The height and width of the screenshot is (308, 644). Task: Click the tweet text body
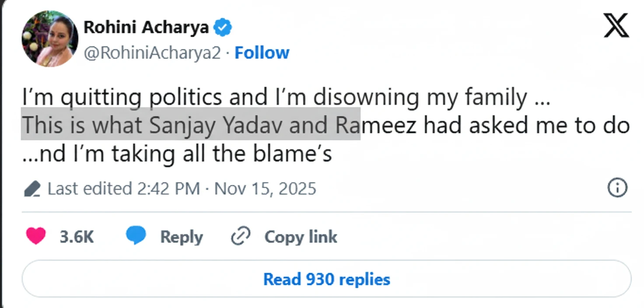tap(284, 97)
